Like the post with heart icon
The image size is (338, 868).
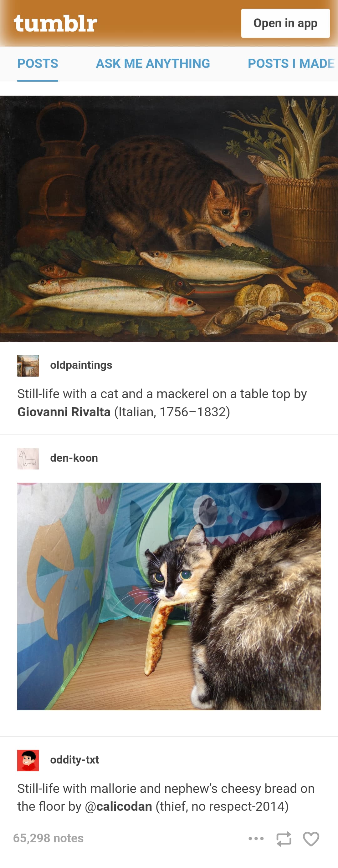[311, 839]
